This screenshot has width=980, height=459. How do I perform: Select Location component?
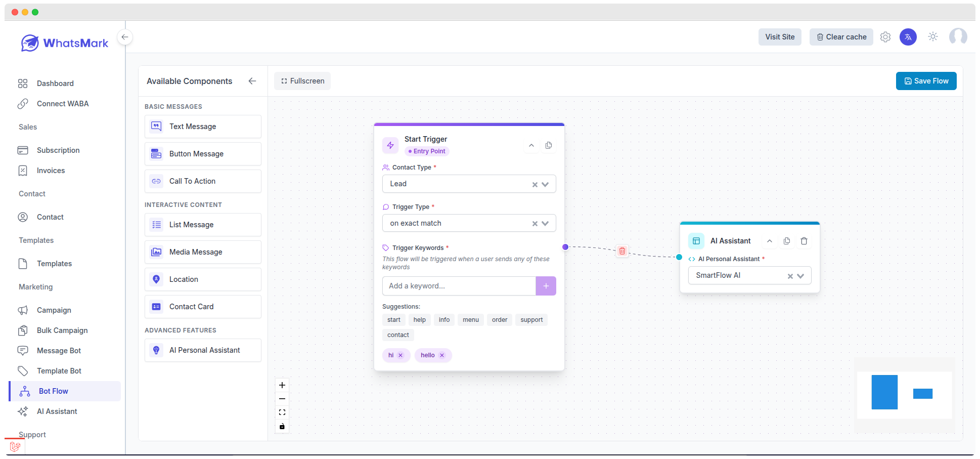[203, 279]
